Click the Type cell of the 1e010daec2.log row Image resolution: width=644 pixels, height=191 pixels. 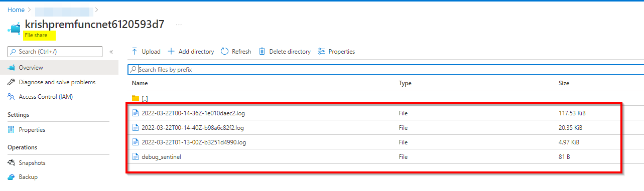pos(403,113)
